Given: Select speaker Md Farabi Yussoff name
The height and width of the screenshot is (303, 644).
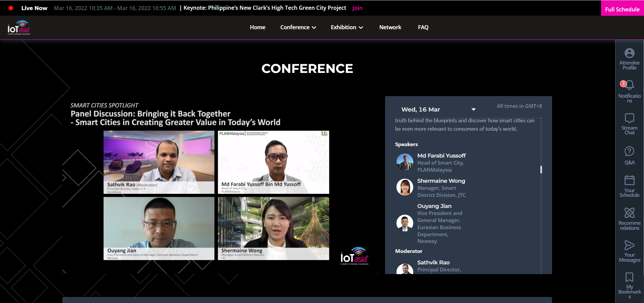Looking at the screenshot, I should 441,156.
